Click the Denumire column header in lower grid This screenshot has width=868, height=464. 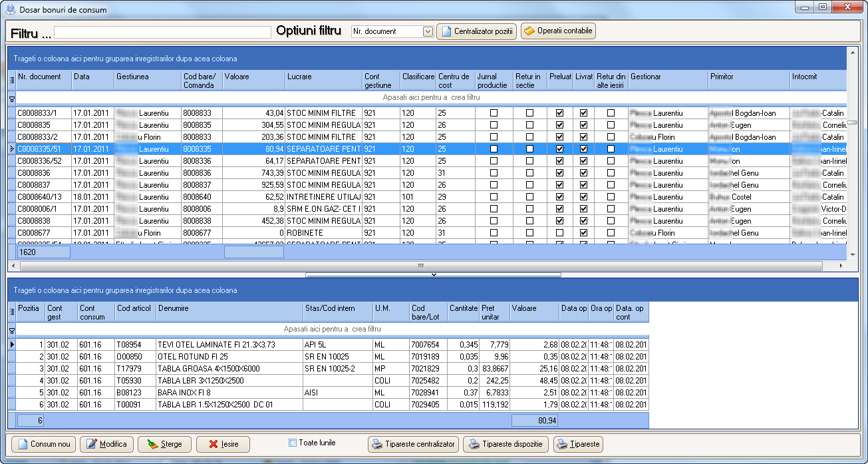tap(229, 312)
